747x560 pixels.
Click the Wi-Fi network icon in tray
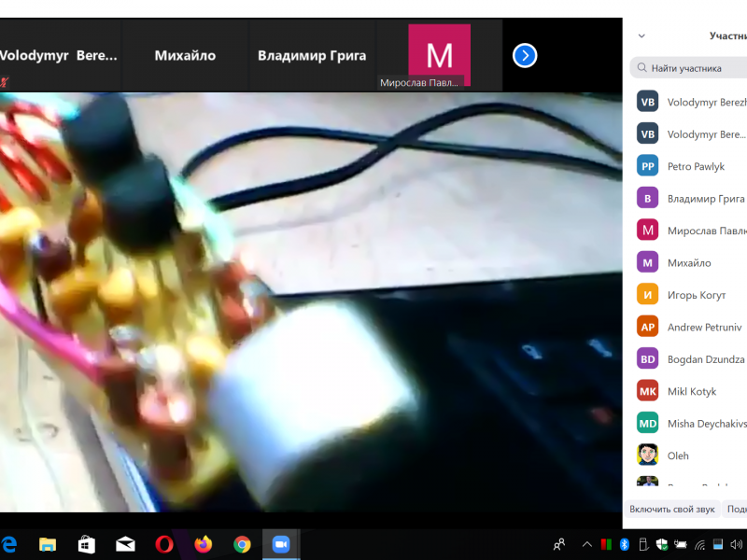(x=700, y=544)
